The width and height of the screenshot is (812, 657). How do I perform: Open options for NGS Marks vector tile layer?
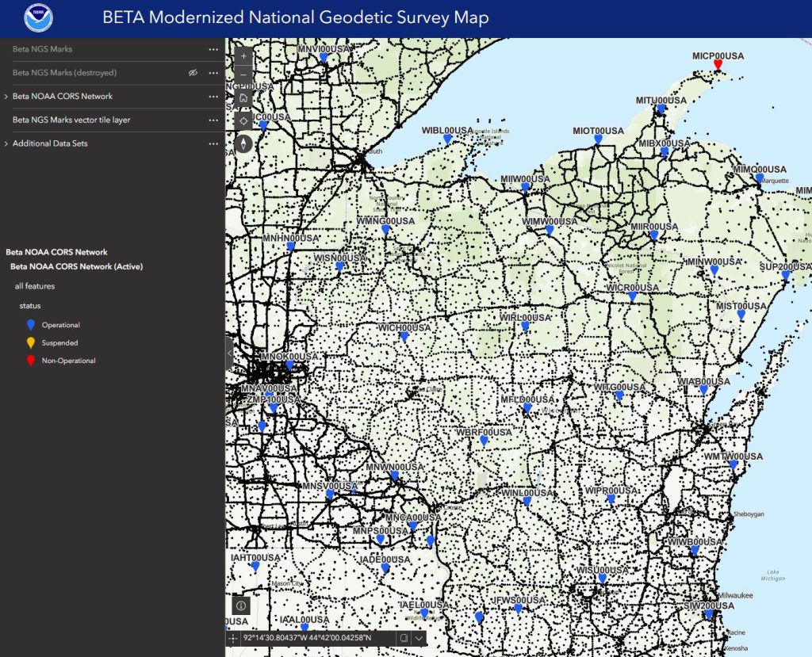213,120
